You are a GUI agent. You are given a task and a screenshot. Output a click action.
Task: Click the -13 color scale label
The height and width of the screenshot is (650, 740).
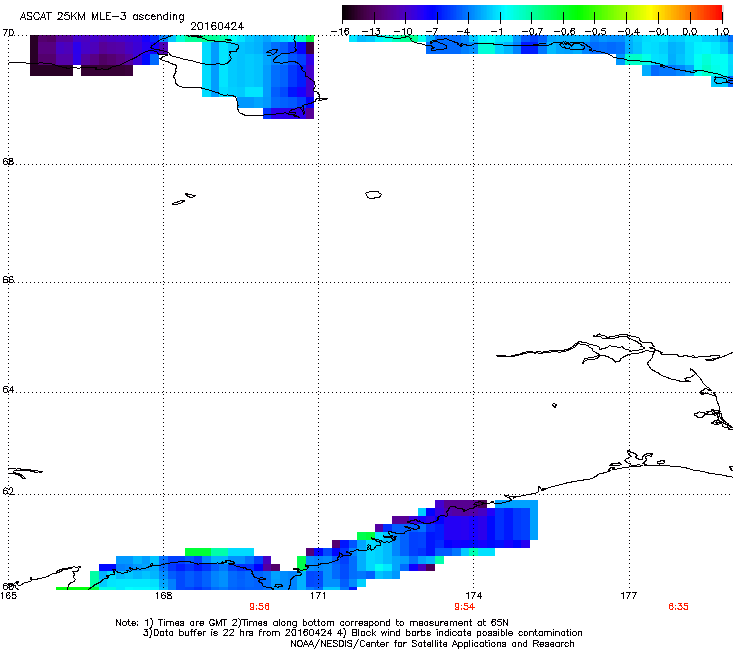pos(371,32)
